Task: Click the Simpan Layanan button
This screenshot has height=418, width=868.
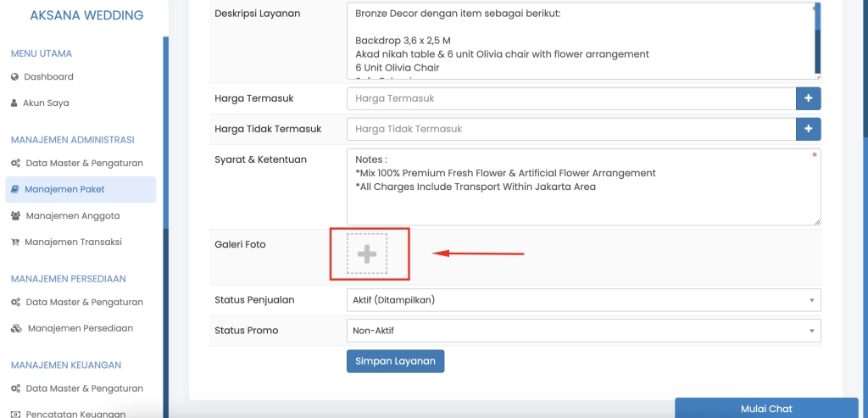Action: (395, 361)
